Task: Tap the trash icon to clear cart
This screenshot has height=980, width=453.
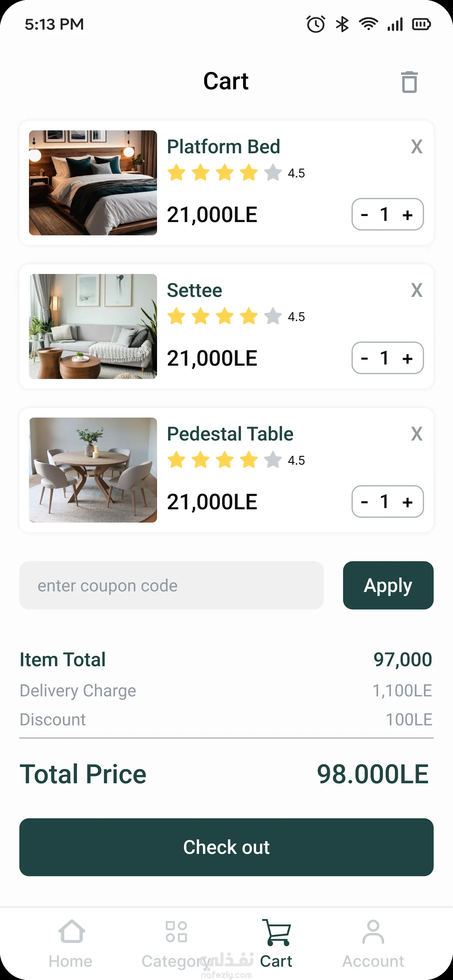Action: (409, 82)
